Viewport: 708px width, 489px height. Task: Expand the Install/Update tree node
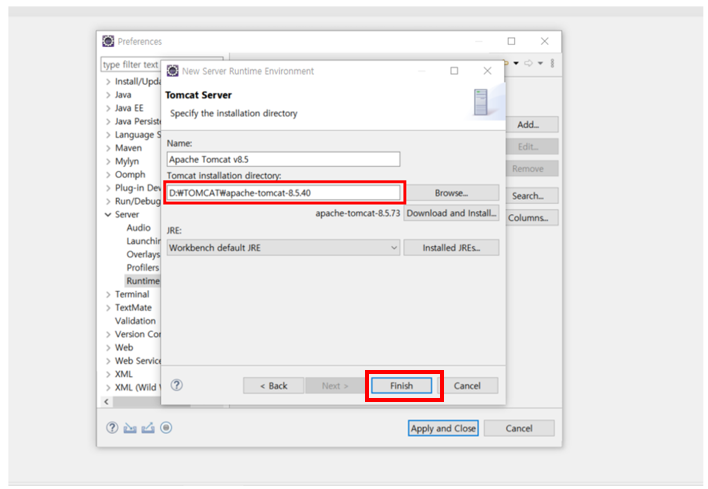pos(108,82)
